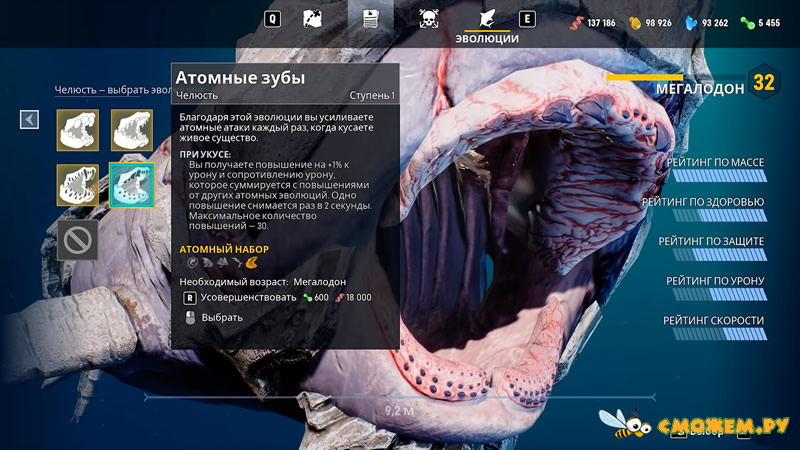Click the 'Челюсть – выбрать эволюцию' heading

(x=113, y=90)
